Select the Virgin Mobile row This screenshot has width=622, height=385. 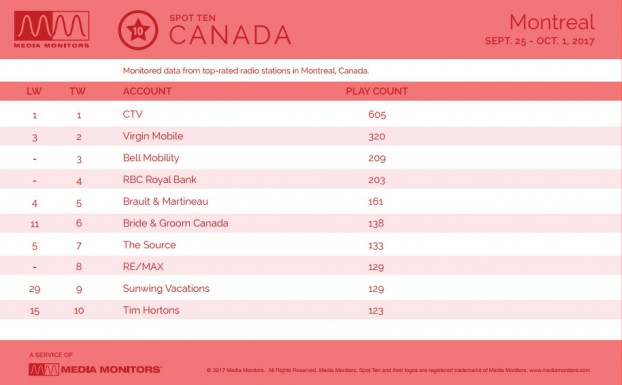[311, 136]
